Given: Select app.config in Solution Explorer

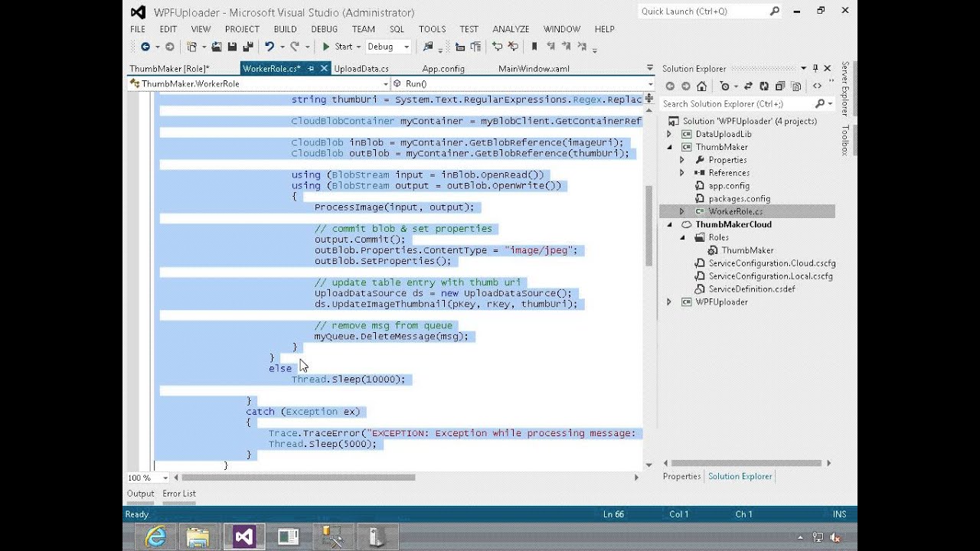Looking at the screenshot, I should [728, 186].
